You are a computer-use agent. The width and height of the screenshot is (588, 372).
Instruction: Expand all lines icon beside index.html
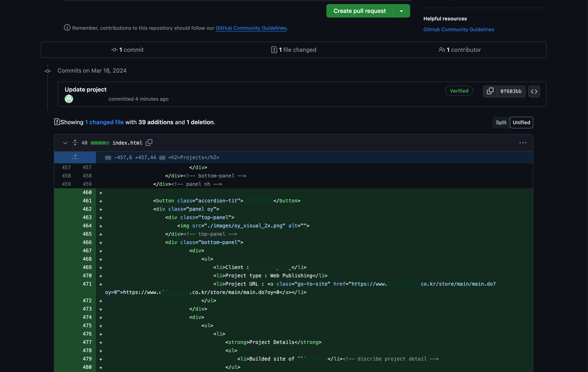pyautogui.click(x=75, y=143)
